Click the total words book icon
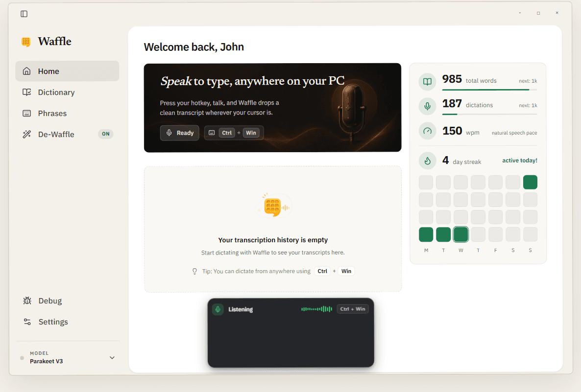The image size is (581, 392). click(x=427, y=82)
